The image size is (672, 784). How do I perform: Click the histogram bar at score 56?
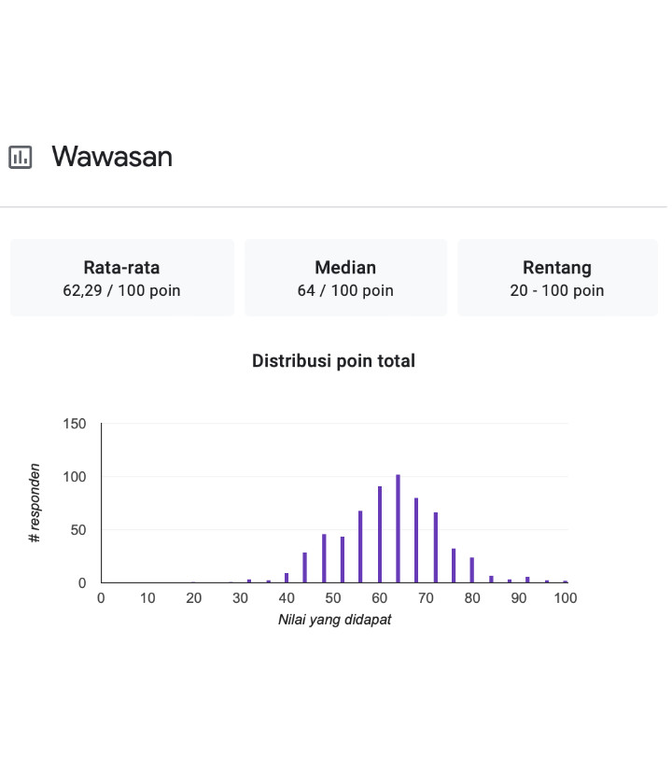360,547
